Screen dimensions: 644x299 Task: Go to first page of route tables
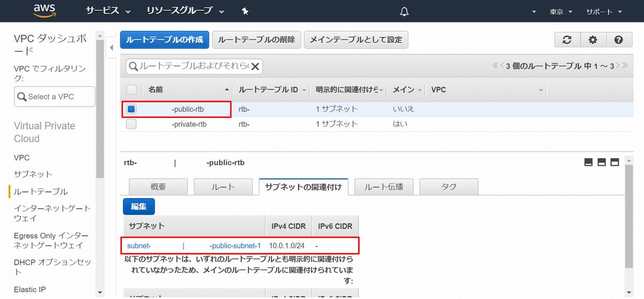tap(495, 66)
